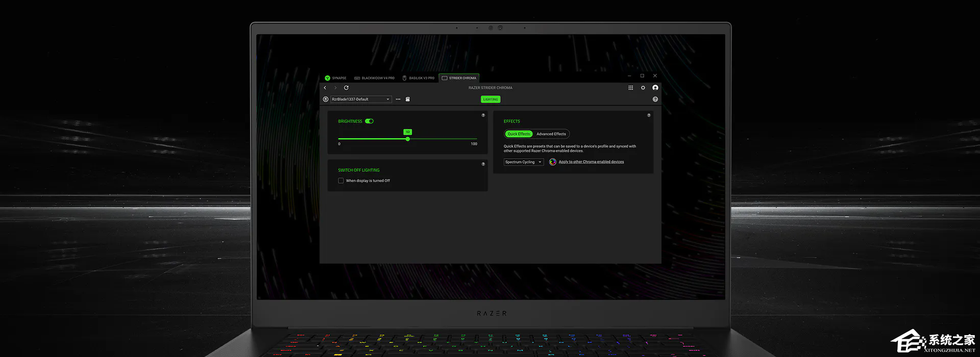Image resolution: width=980 pixels, height=357 pixels.
Task: Open the three-dots profile options menu
Action: [398, 99]
